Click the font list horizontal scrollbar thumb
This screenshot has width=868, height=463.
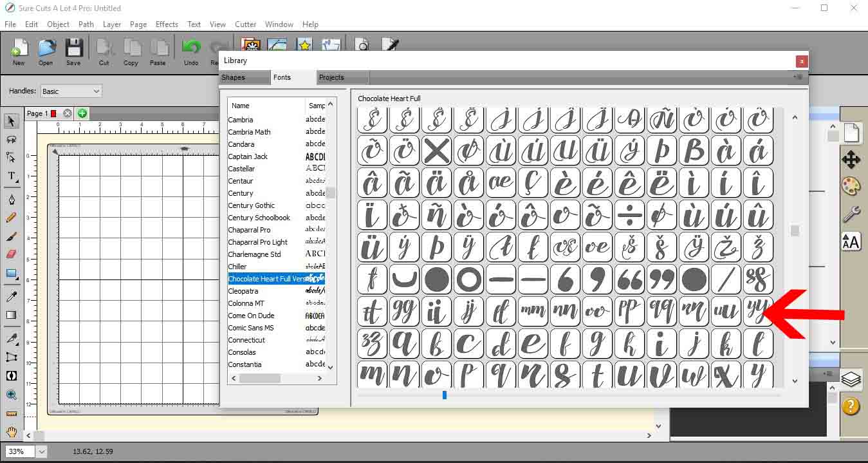(x=260, y=379)
